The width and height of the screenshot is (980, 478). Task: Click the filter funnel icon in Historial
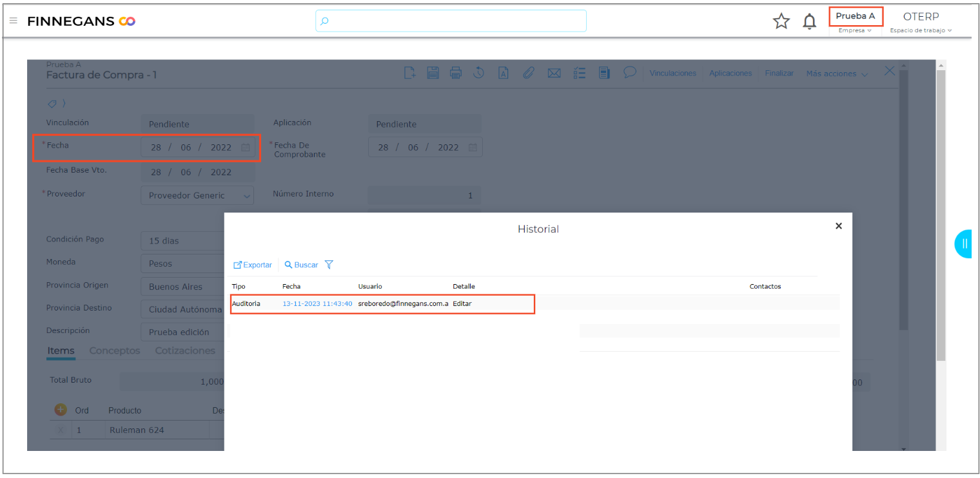tap(329, 265)
